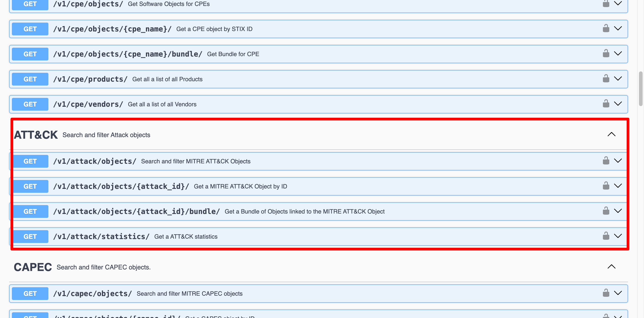Expand /v1/cpe/vendors/ endpoint chevron
Image resolution: width=644 pixels, height=318 pixels.
tap(618, 104)
